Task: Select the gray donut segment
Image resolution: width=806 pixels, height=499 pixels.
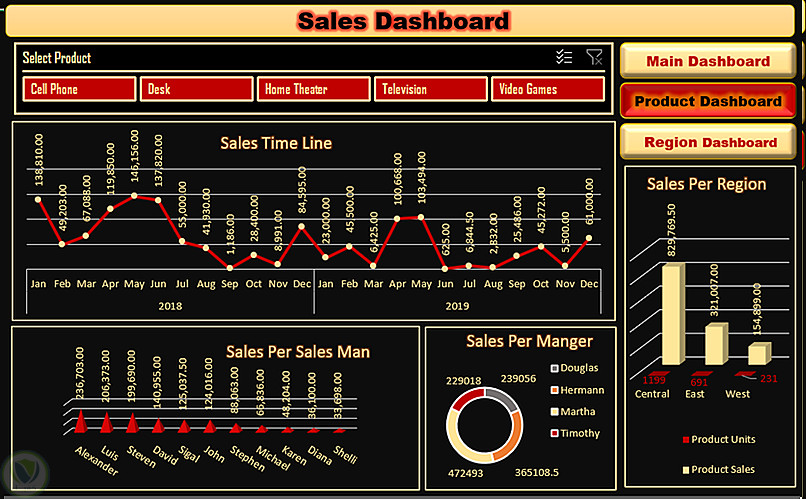Action: coord(502,398)
